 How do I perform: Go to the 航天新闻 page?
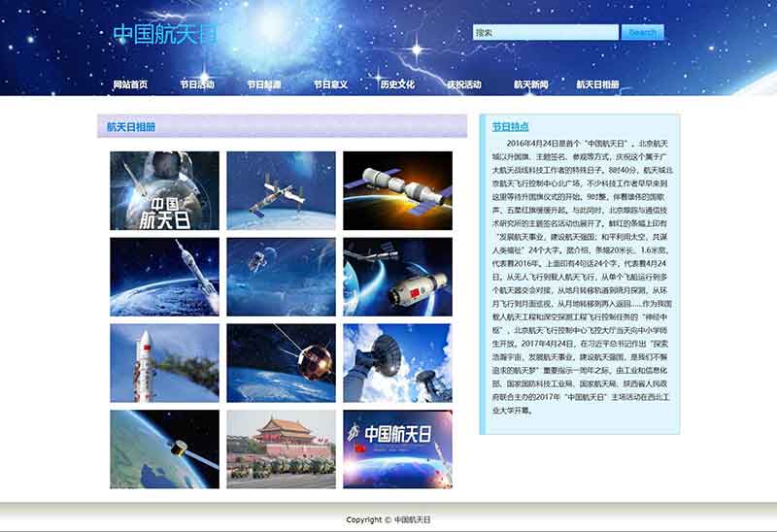coord(530,84)
